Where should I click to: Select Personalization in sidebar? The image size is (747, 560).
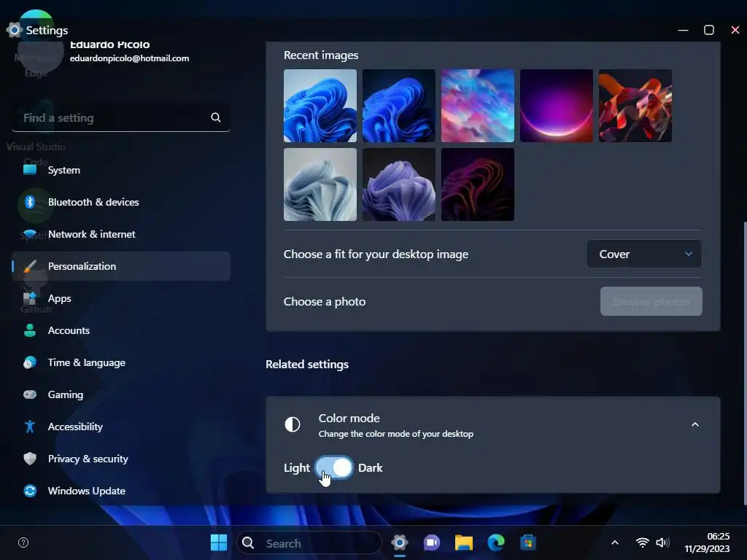coord(121,266)
